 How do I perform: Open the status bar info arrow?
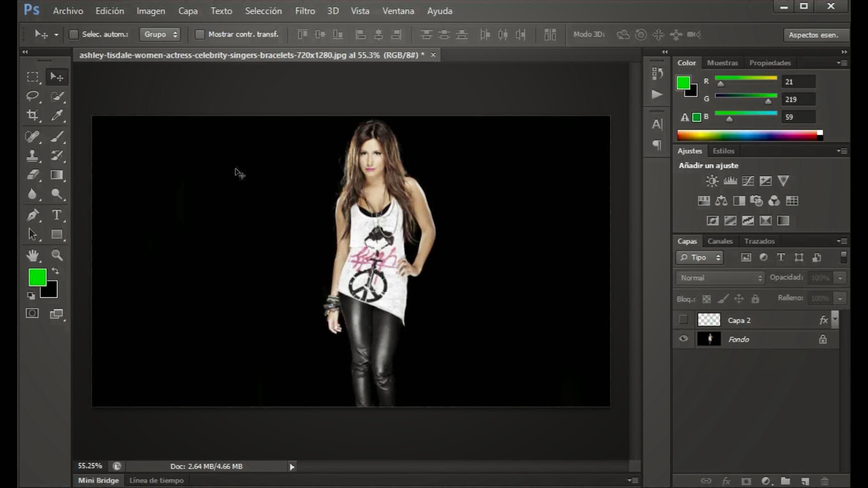[292, 467]
